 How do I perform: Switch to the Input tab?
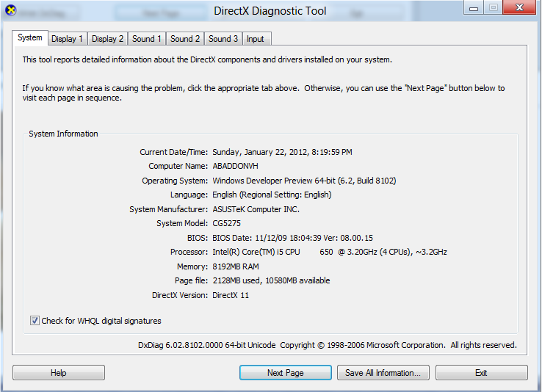(256, 39)
